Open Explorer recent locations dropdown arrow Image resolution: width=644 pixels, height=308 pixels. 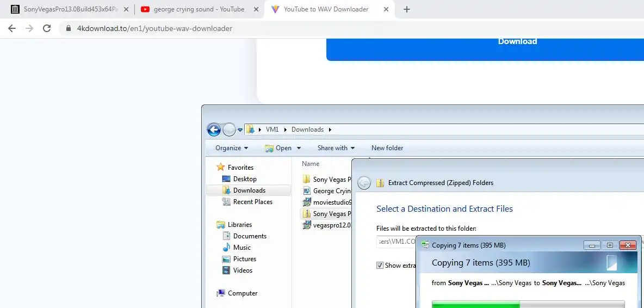tap(240, 130)
